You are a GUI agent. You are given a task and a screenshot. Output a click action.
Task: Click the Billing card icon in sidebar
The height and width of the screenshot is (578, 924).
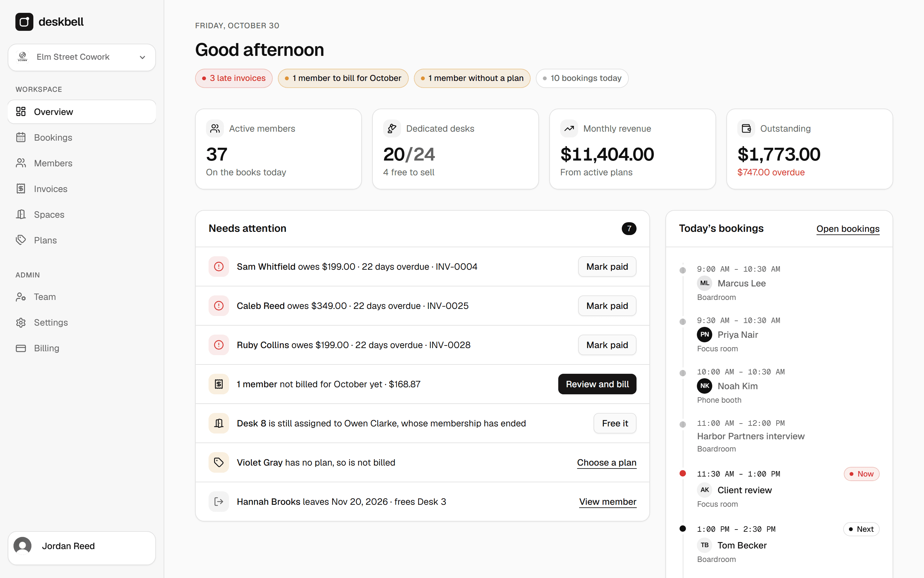pos(21,348)
